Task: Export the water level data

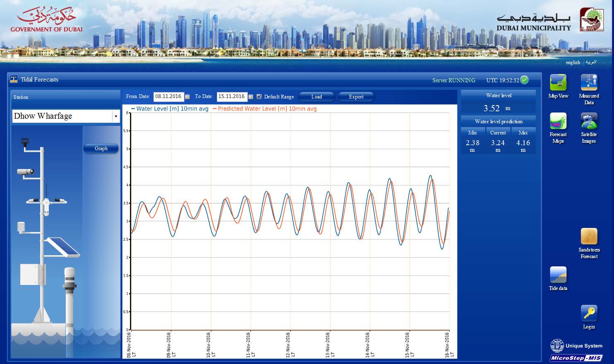Action: point(356,96)
